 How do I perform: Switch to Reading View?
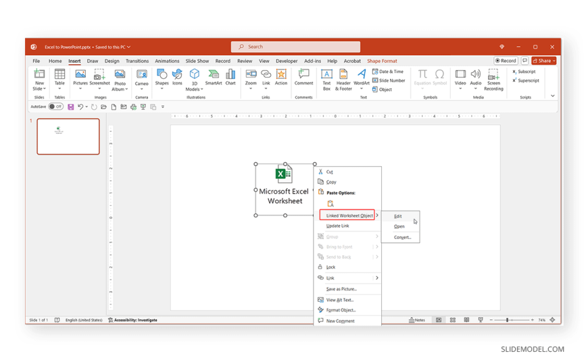tap(466, 320)
